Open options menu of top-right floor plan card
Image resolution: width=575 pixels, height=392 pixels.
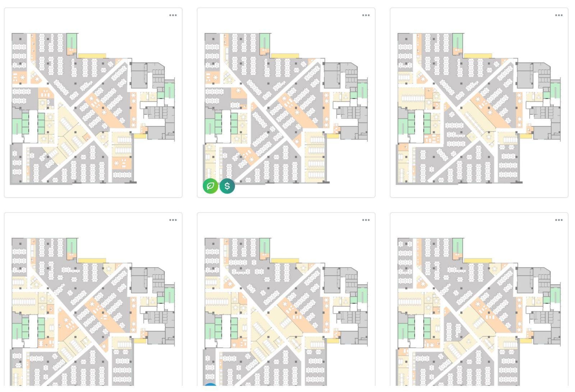pos(559,15)
